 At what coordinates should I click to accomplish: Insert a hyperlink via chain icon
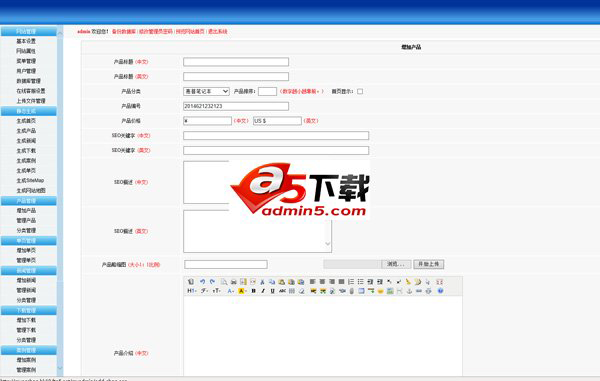419,291
